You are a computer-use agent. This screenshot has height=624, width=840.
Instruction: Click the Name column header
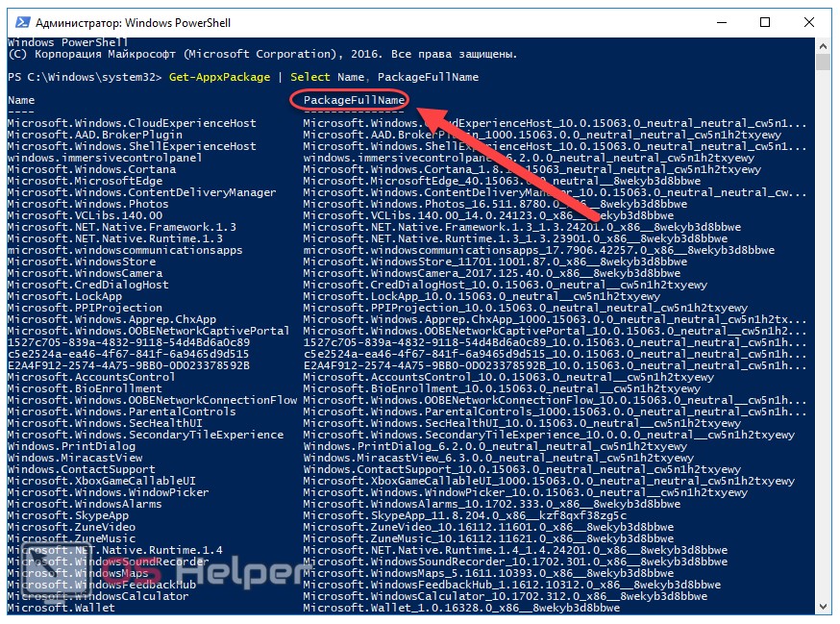coord(21,100)
